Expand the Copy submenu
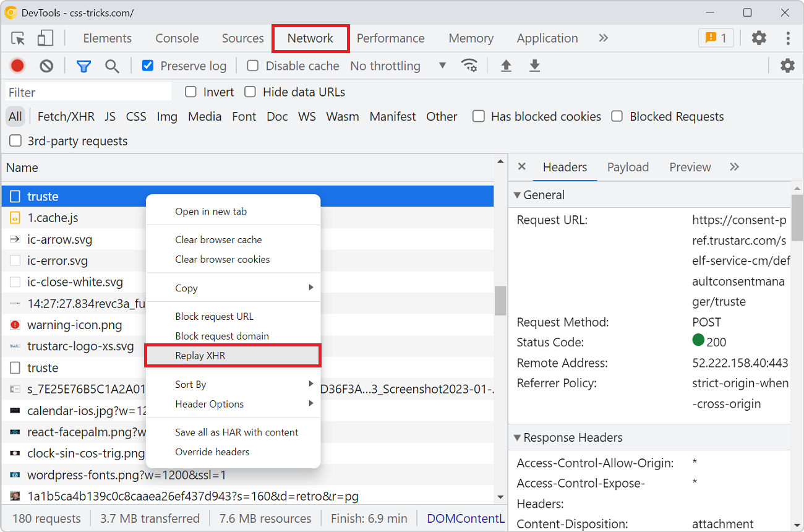 click(233, 288)
